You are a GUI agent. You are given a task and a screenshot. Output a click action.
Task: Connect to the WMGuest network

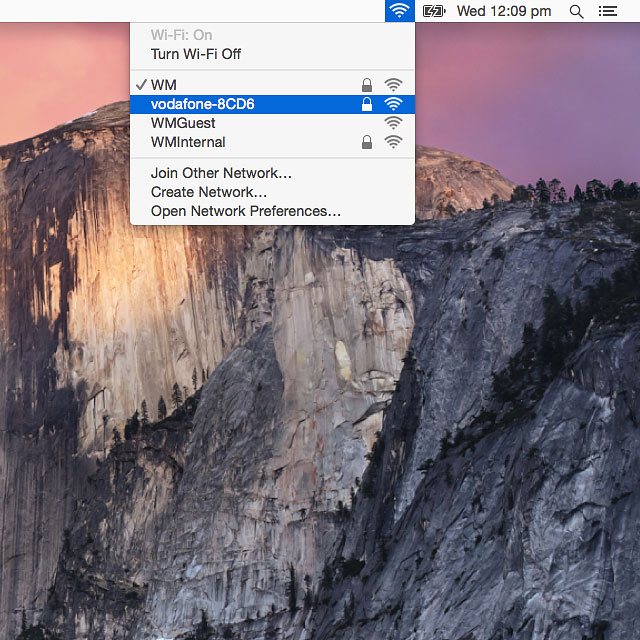(x=272, y=123)
